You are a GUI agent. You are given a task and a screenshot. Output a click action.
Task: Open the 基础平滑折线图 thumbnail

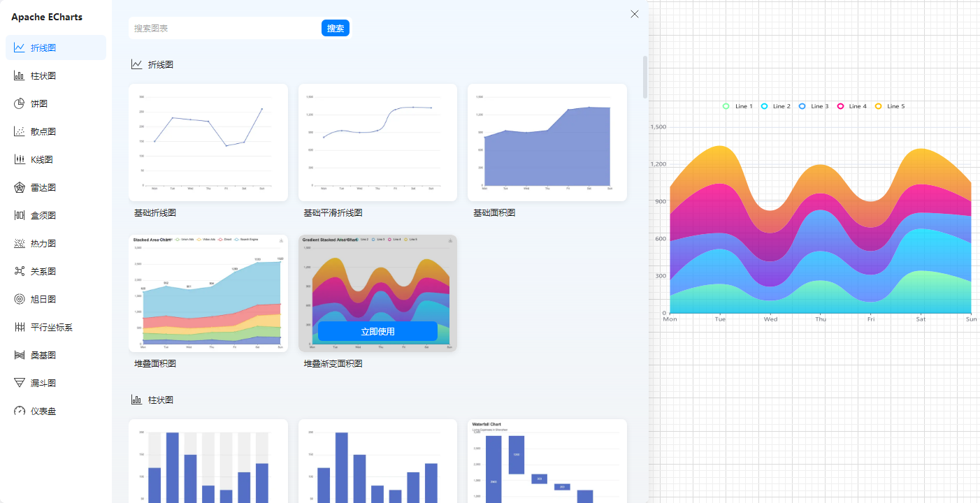tap(377, 143)
